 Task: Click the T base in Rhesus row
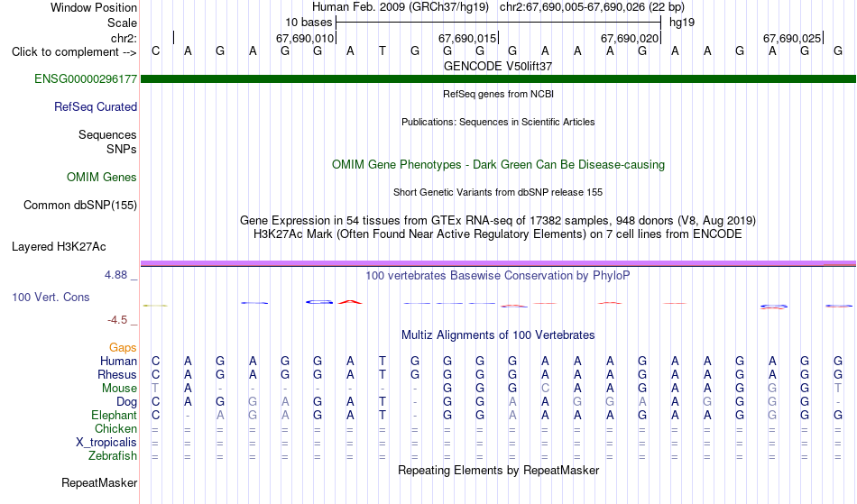point(382,375)
